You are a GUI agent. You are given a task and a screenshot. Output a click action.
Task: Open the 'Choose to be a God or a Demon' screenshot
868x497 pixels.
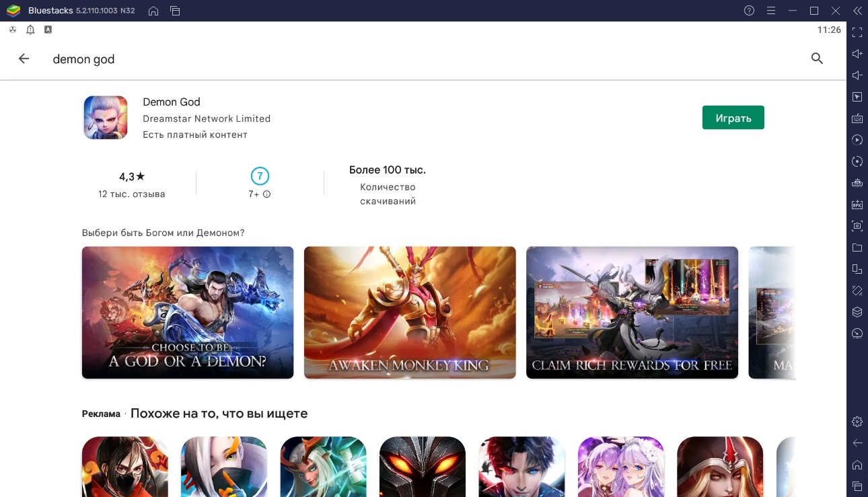point(188,312)
